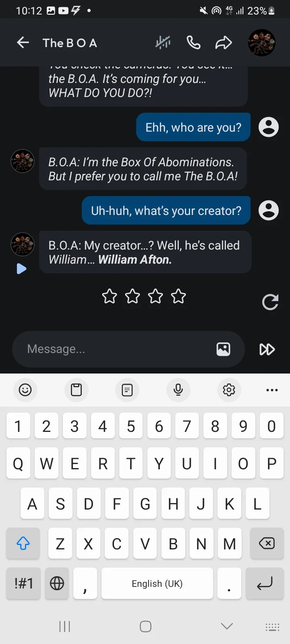This screenshot has width=290, height=644.
Task: Rate the reply with the first star
Action: point(110,297)
